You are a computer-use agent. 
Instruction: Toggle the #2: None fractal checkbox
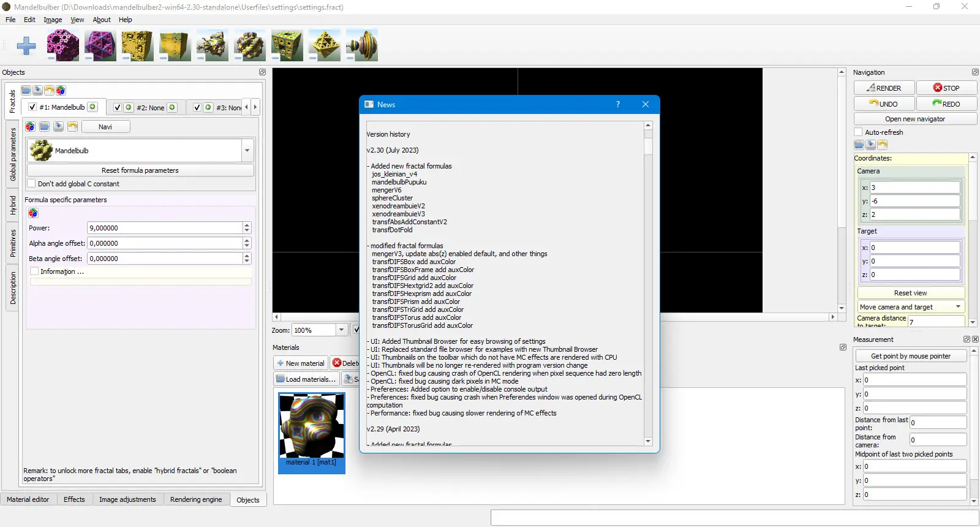coord(118,107)
